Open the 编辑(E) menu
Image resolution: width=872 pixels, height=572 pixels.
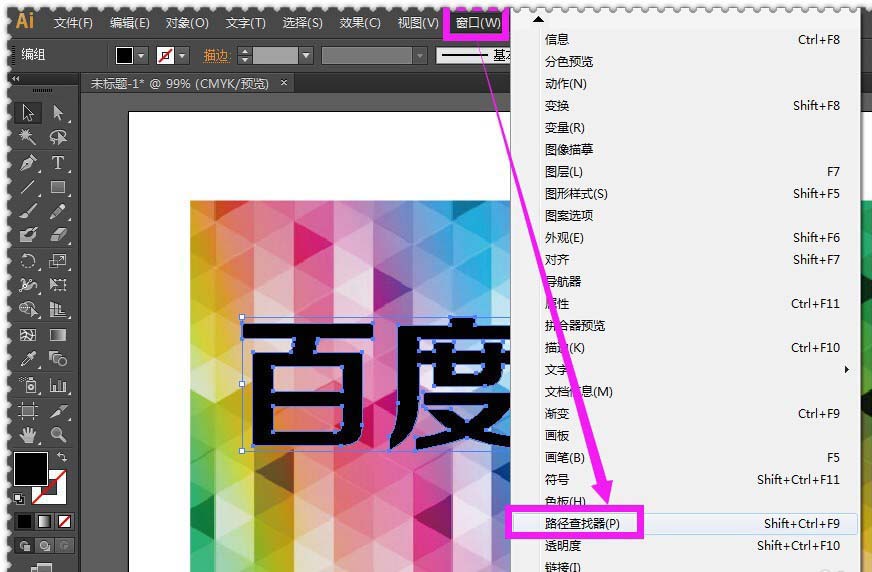point(130,23)
